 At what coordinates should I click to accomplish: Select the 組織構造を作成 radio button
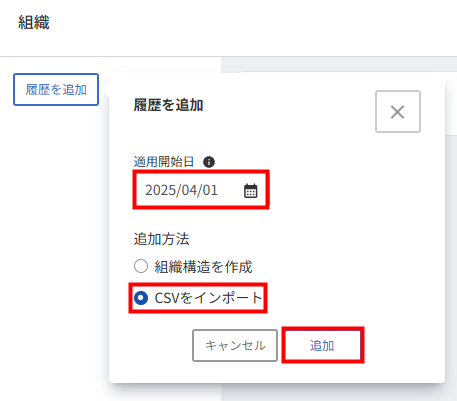tap(141, 266)
